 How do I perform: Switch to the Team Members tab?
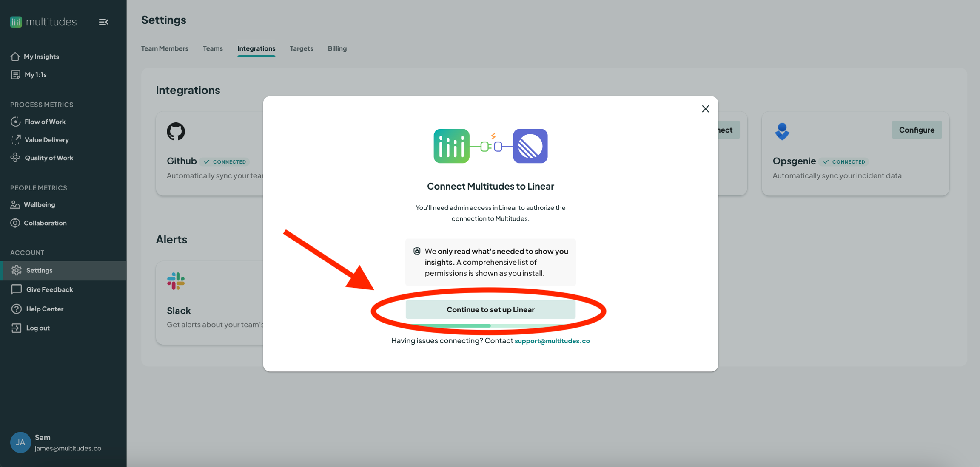tap(165, 48)
